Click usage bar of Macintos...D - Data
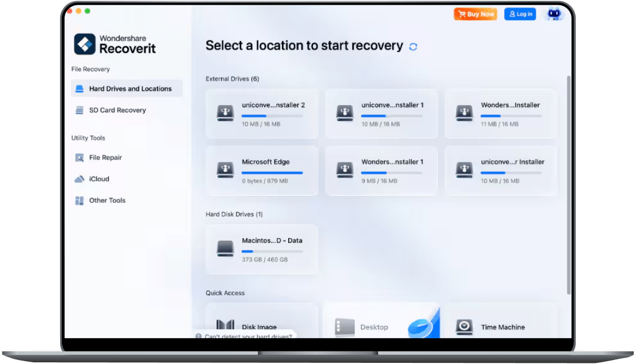This screenshot has height=364, width=636. [272, 252]
